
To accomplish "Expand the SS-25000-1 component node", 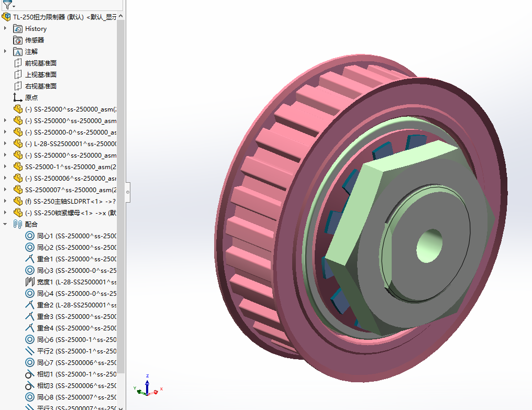I will coord(5,167).
